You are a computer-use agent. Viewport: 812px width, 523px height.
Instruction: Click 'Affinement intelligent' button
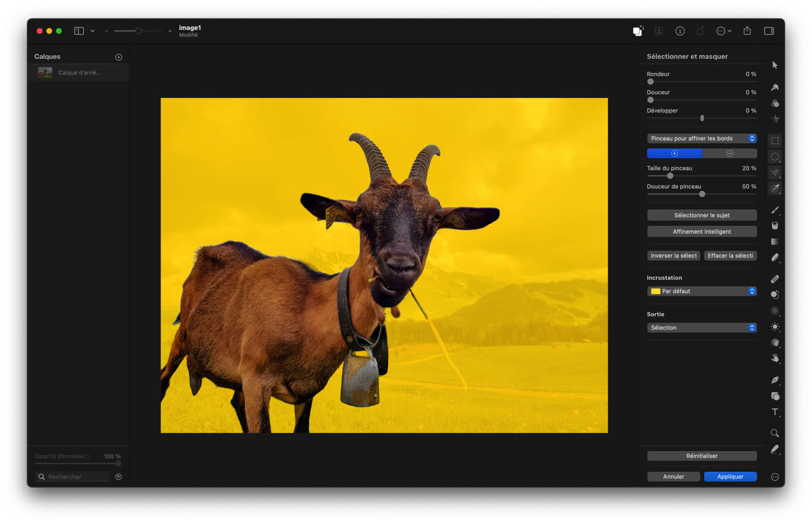[702, 232]
